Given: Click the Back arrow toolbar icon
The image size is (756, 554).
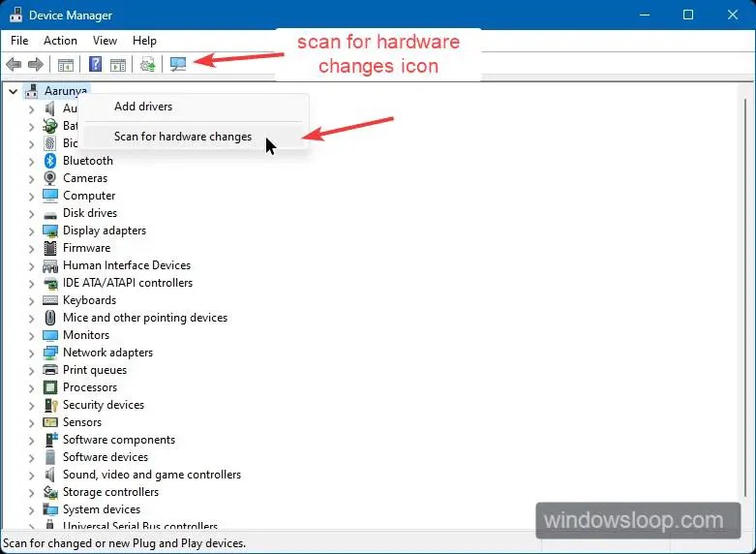Looking at the screenshot, I should pyautogui.click(x=14, y=64).
